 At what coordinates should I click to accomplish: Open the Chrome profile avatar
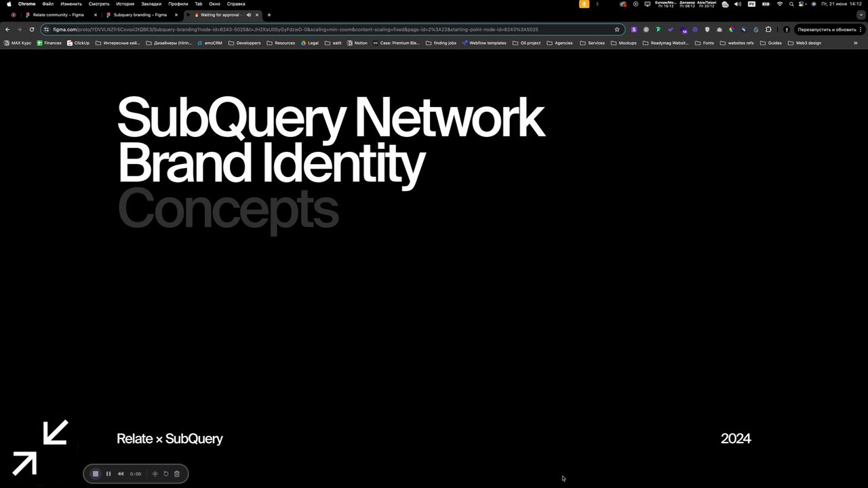[x=787, y=29]
